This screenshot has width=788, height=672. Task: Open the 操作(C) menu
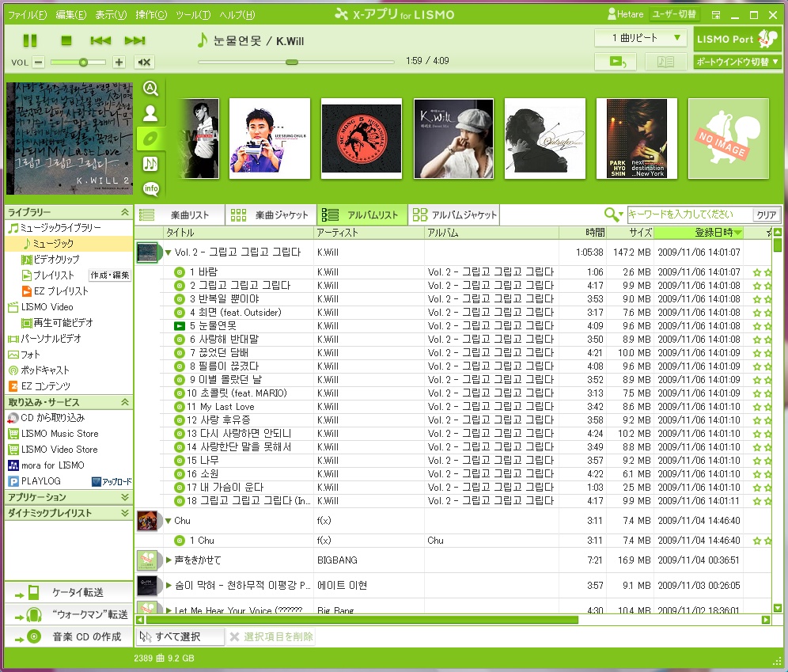(x=151, y=14)
